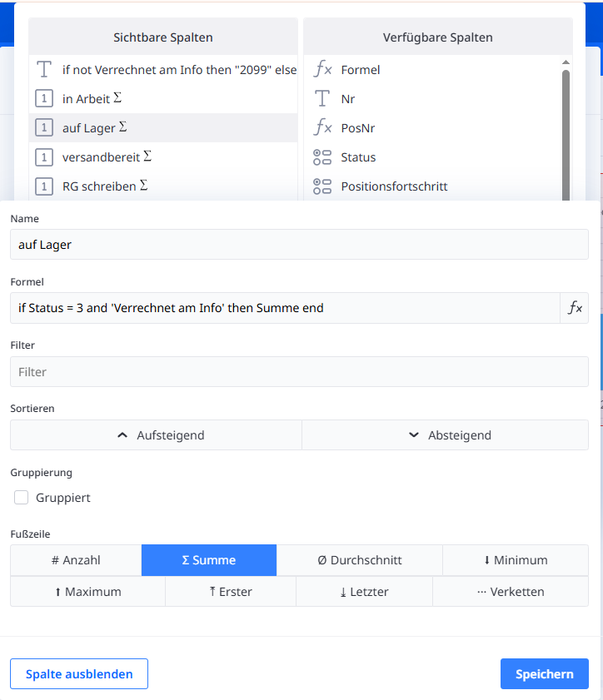Sort column Absteigend
Viewport: 603px width, 700px height.
pyautogui.click(x=445, y=435)
